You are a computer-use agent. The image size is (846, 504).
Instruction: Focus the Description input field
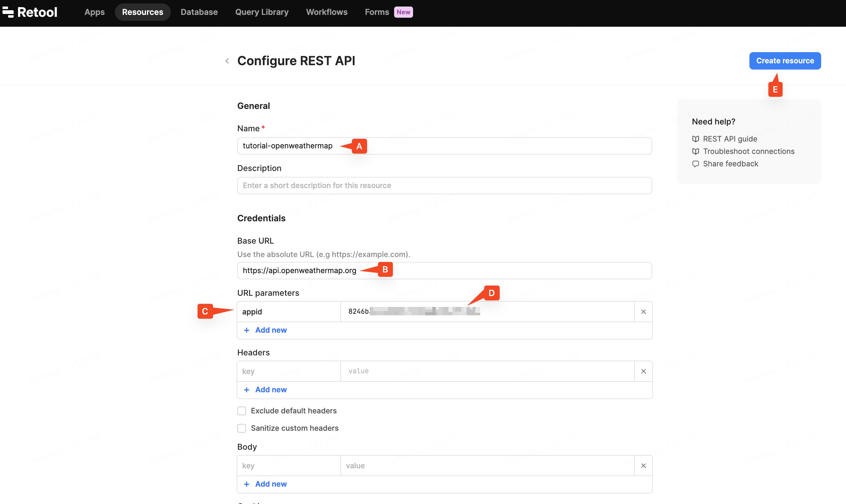click(444, 186)
